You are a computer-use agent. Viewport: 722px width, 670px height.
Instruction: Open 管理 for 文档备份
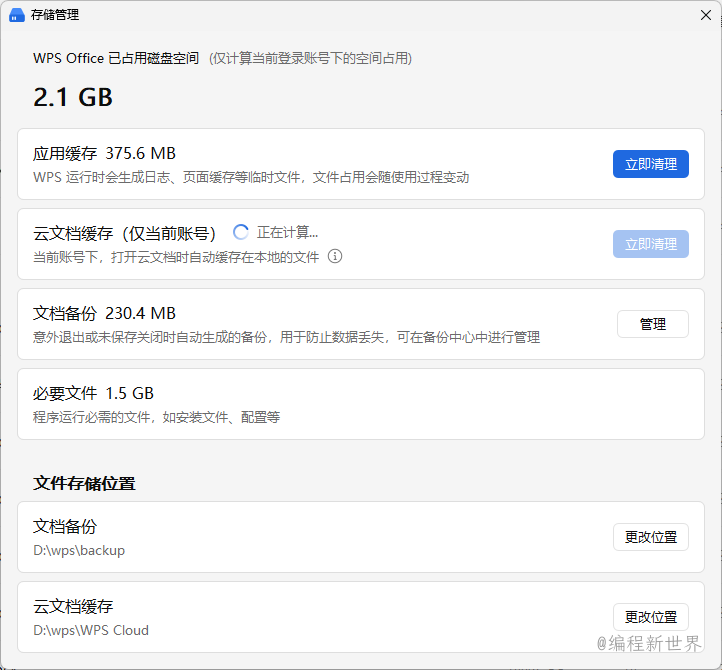coord(652,324)
